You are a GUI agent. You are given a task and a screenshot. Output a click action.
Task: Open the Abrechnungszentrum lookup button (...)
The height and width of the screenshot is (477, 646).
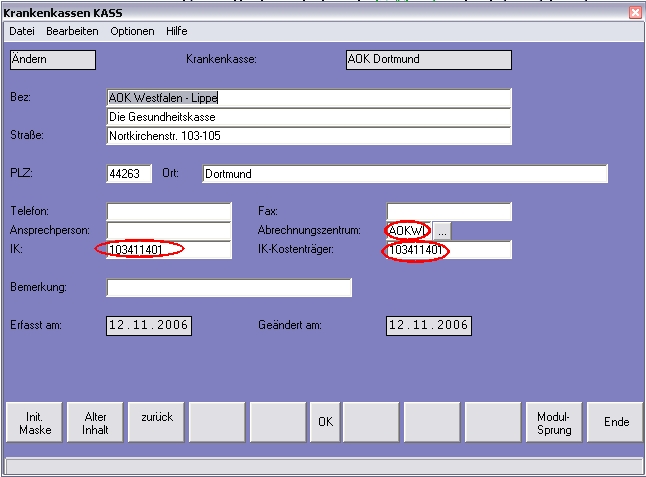pyautogui.click(x=442, y=231)
